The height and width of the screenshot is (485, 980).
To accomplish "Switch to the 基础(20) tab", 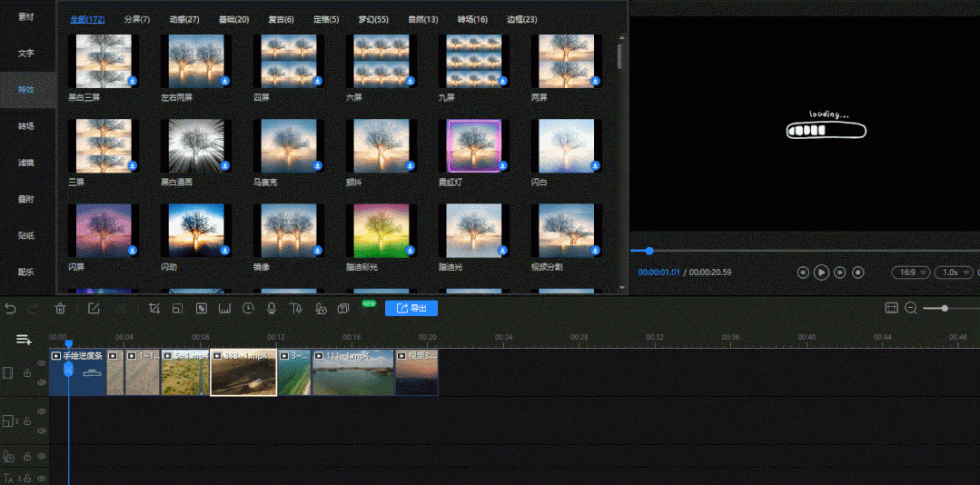I will point(233,19).
